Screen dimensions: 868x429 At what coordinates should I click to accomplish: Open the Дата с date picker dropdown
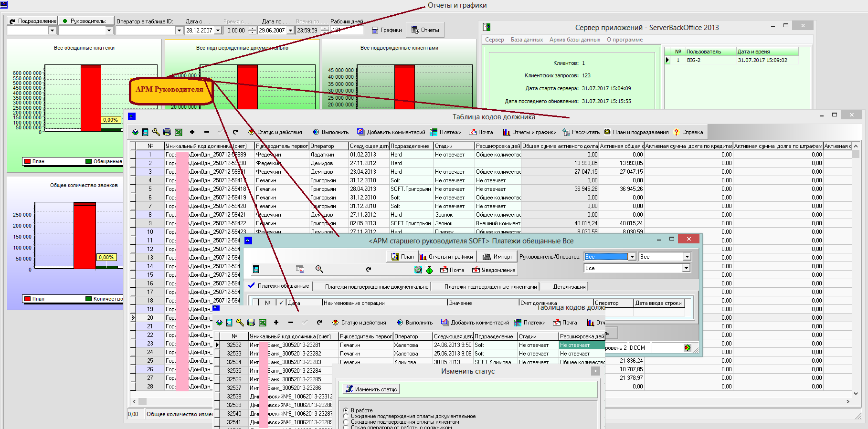(x=218, y=31)
